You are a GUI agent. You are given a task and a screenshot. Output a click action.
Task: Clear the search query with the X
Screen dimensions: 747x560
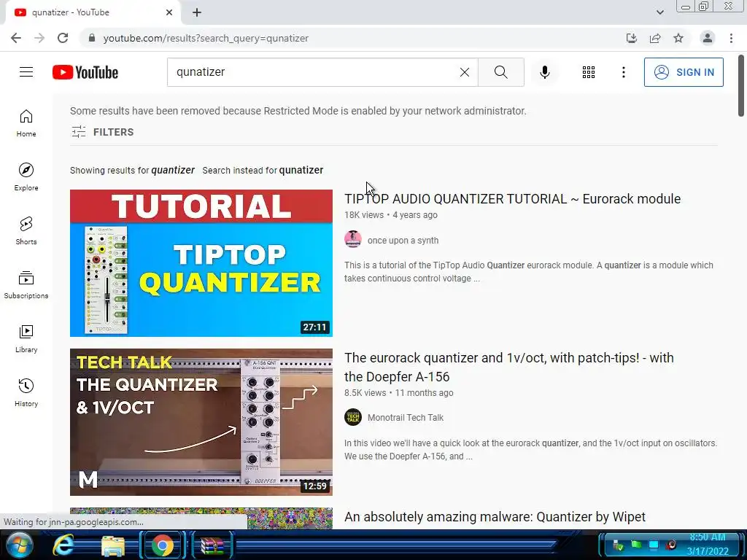coord(465,72)
